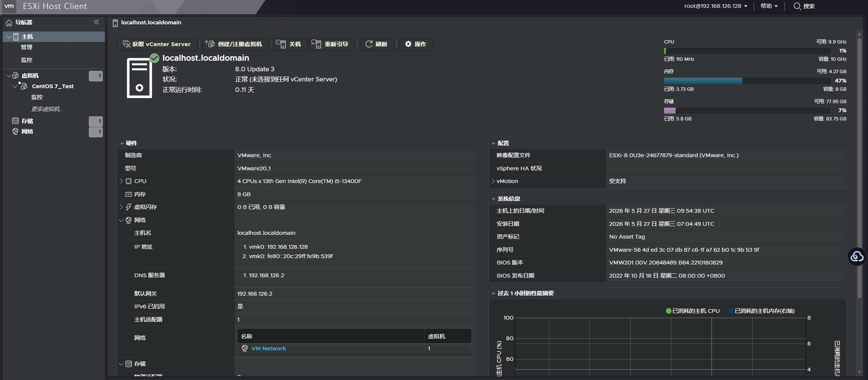Screen dimensions: 868x380
Task: Open 存储 in the navigator
Action: [x=27, y=121]
